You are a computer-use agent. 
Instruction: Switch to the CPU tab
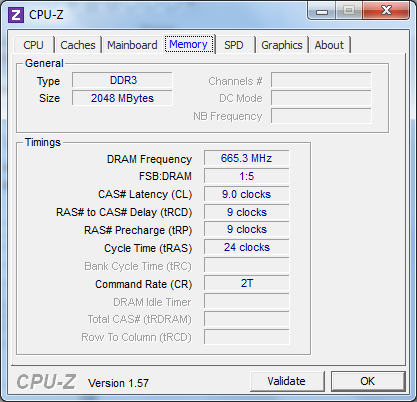[33, 45]
